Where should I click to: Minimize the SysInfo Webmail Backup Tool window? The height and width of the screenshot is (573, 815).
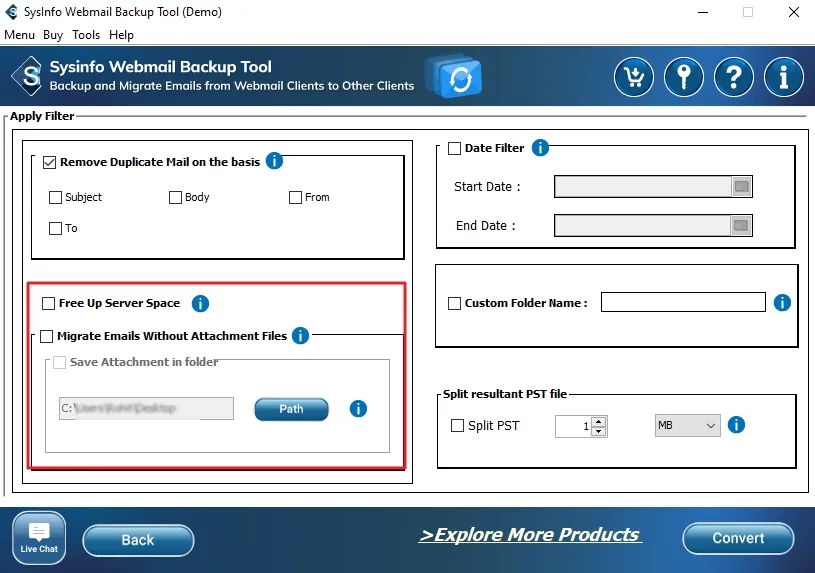[x=703, y=12]
